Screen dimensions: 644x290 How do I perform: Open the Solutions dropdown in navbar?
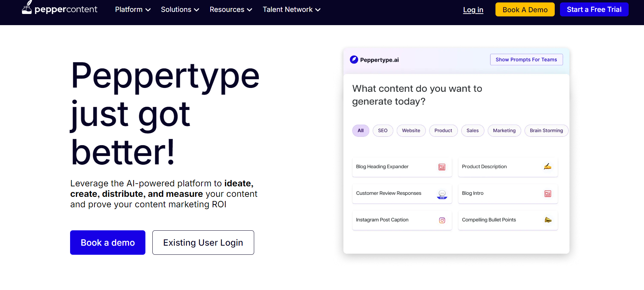pyautogui.click(x=180, y=10)
